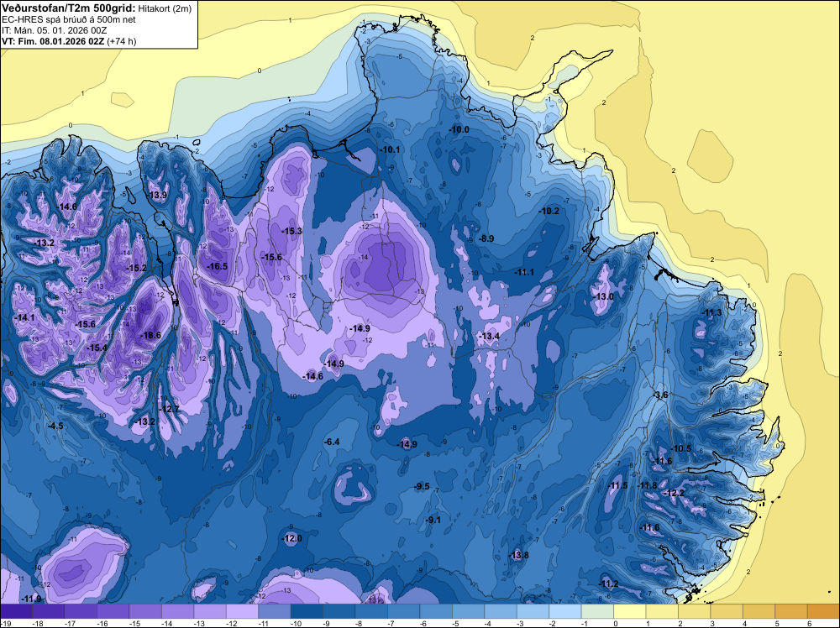Click the -11.9 temperature value on map
The width and height of the screenshot is (840, 628).
click(31, 598)
